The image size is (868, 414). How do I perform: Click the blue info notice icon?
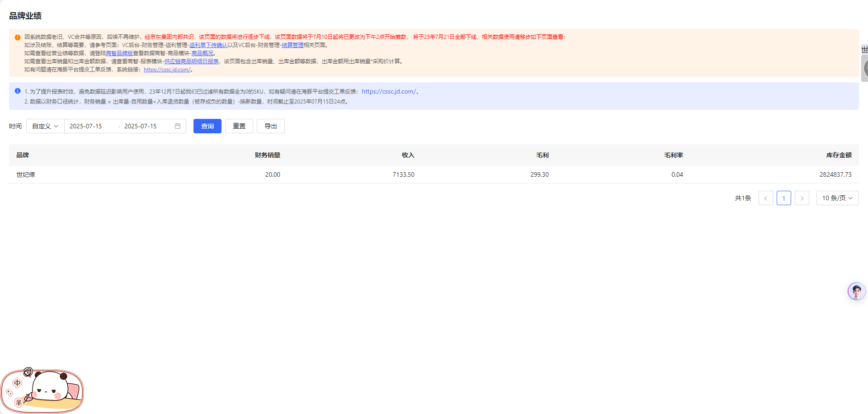pyautogui.click(x=18, y=91)
